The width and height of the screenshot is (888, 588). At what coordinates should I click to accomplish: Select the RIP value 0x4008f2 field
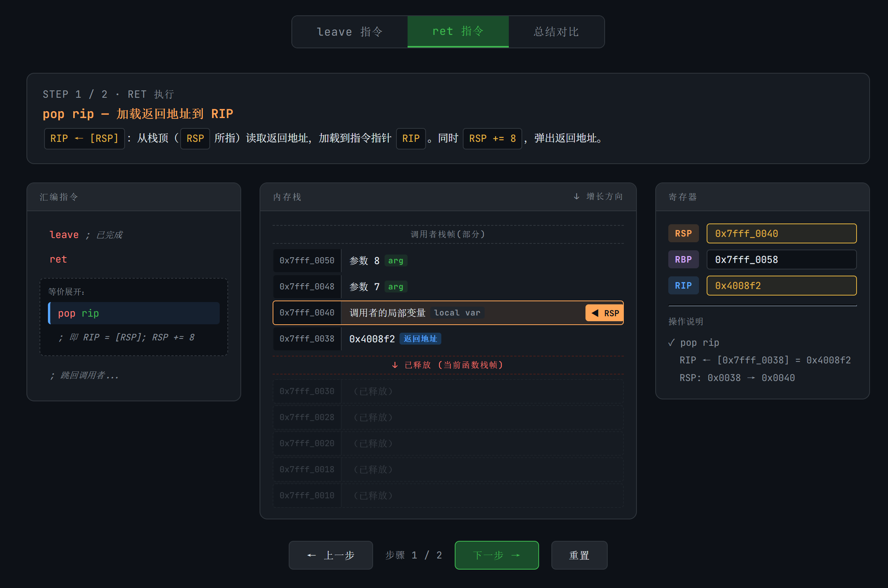coord(781,286)
